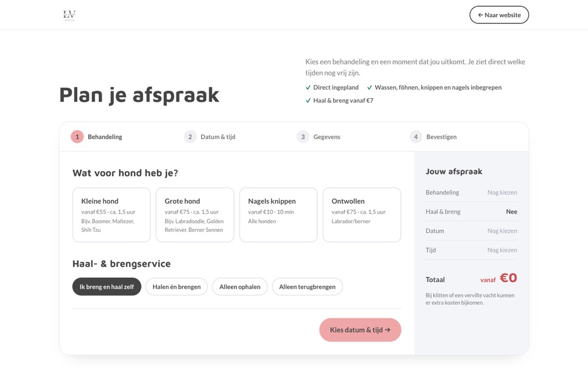
Task: Click the Wat voor hond heb je? heading
Action: (125, 173)
